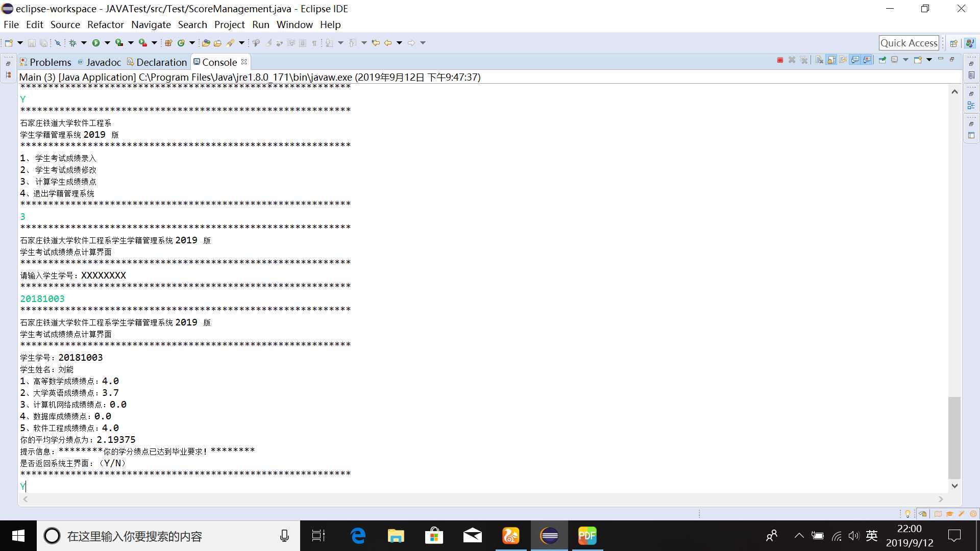This screenshot has width=980, height=551.
Task: Click the Console close button icon
Action: coord(243,62)
